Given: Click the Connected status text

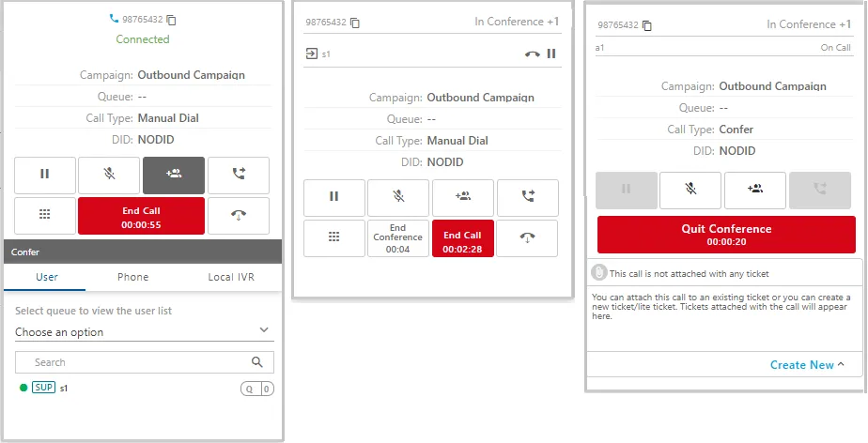Looking at the screenshot, I should 143,39.
